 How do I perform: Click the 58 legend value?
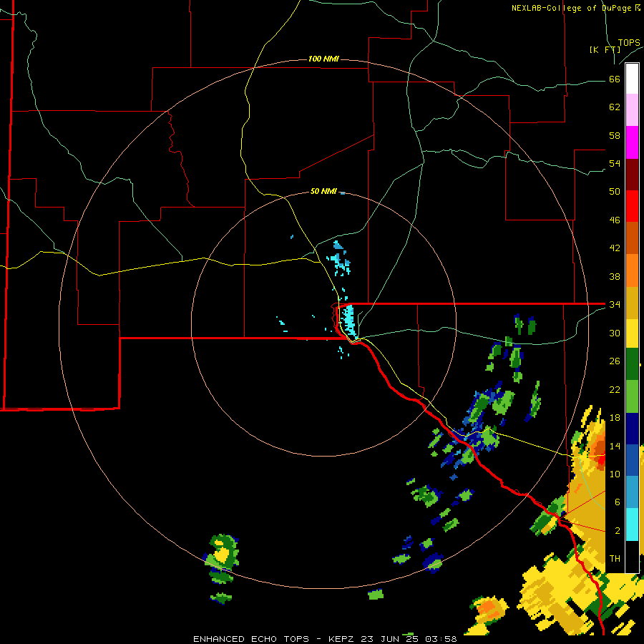pos(615,135)
